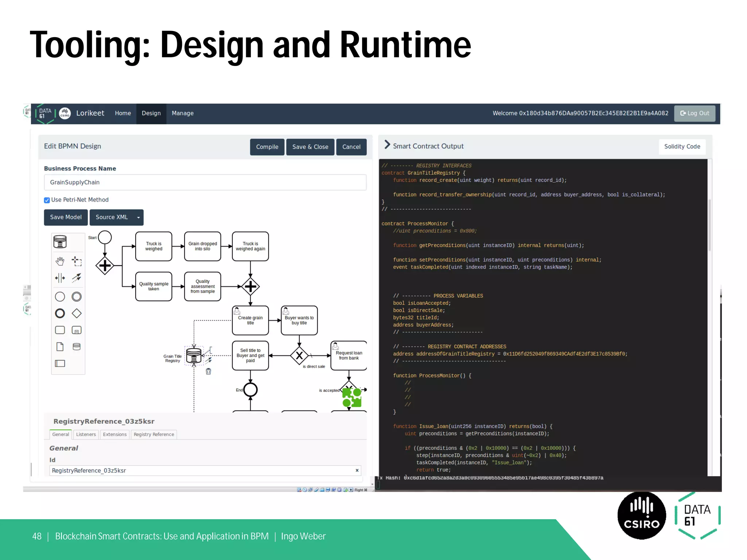Click the Solidity code panel scrollbar
The width and height of the screenshot is (747, 560).
[710, 225]
